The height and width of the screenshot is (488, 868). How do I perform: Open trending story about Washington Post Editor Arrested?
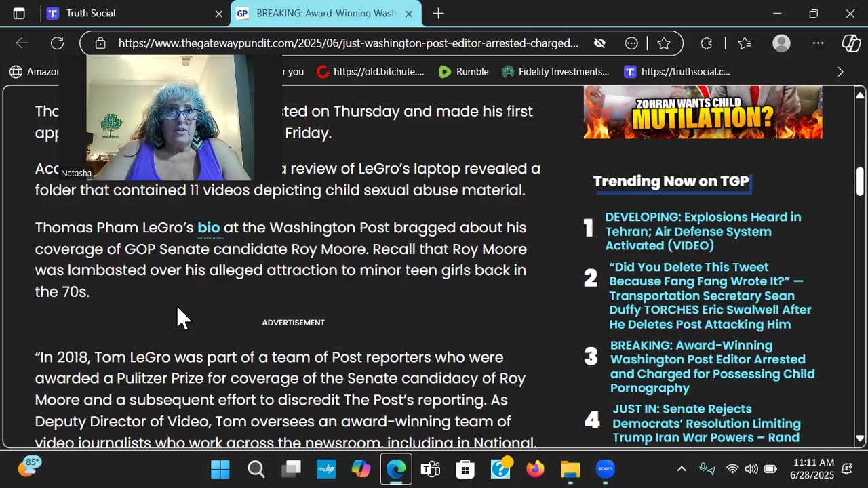(712, 367)
